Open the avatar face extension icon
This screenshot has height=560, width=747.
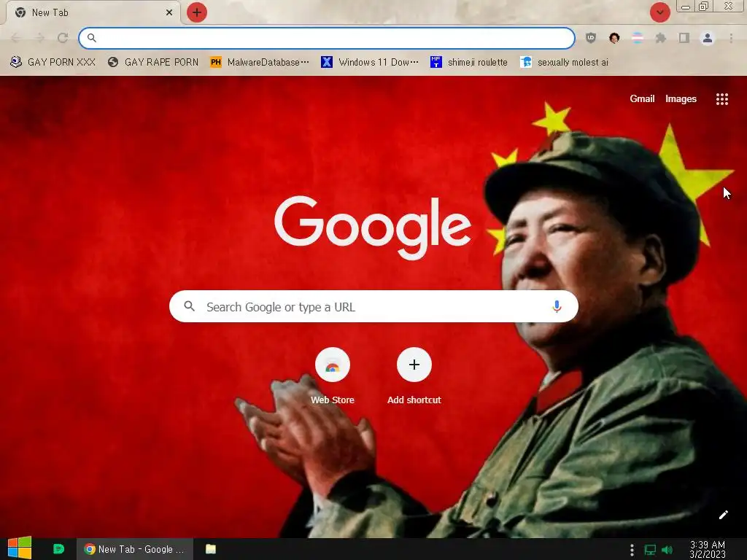pyautogui.click(x=614, y=38)
